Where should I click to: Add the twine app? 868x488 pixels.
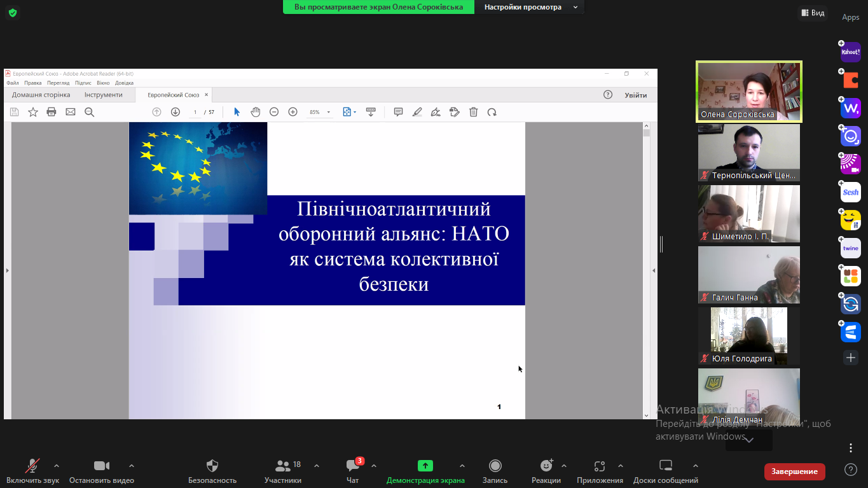point(850,248)
